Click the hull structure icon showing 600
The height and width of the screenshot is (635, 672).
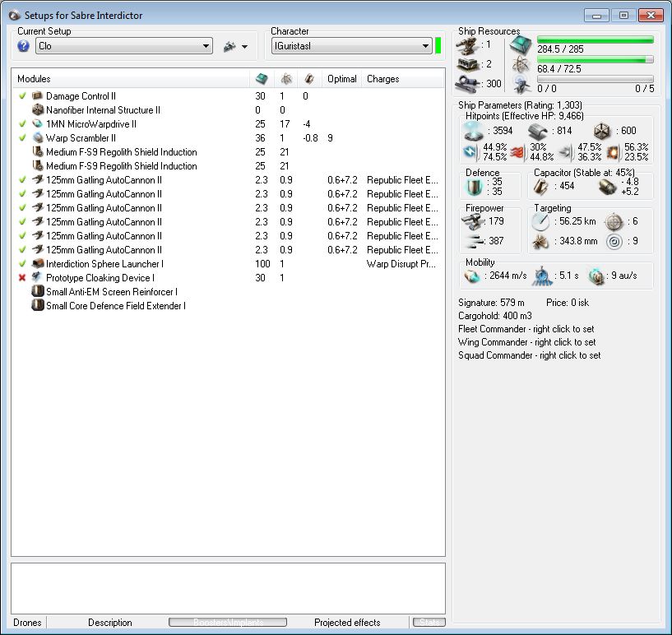(x=602, y=131)
